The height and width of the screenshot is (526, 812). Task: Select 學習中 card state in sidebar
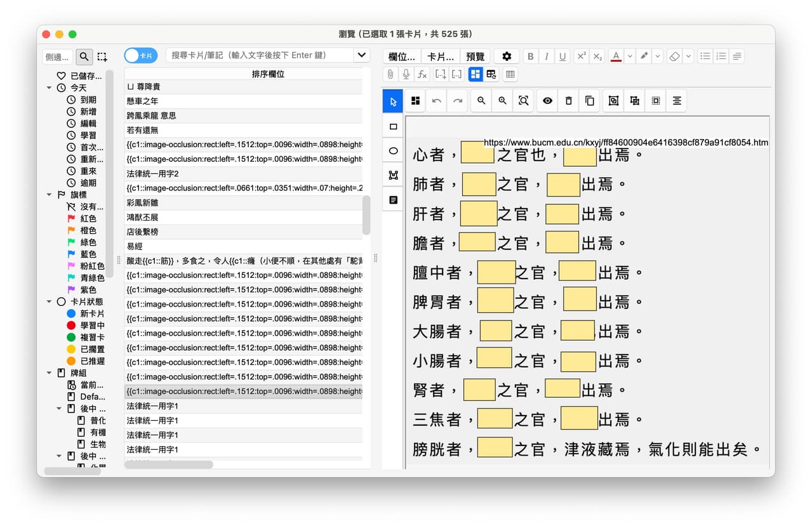[93, 325]
